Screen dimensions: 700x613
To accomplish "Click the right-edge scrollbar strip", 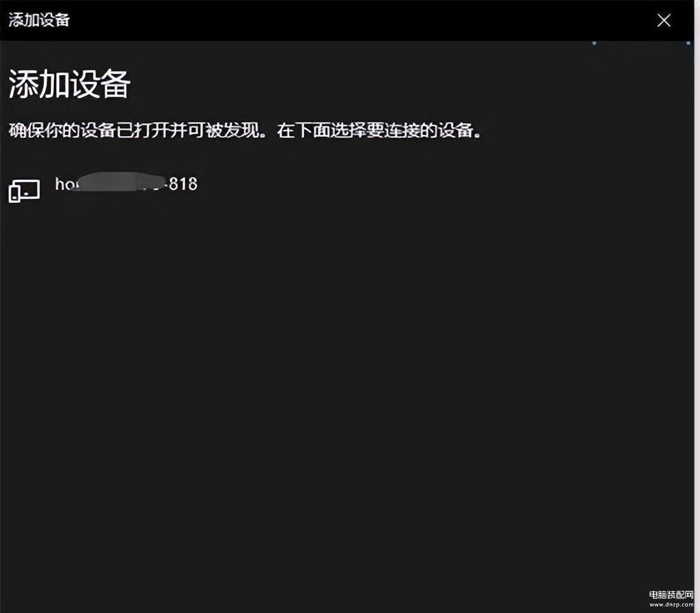I will pyautogui.click(x=697, y=318).
